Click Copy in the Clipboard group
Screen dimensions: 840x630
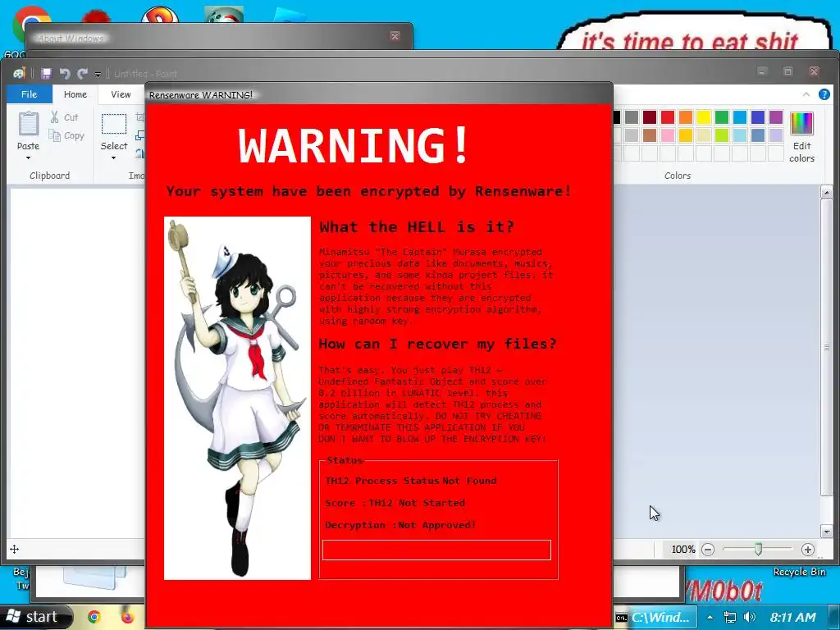[x=66, y=135]
